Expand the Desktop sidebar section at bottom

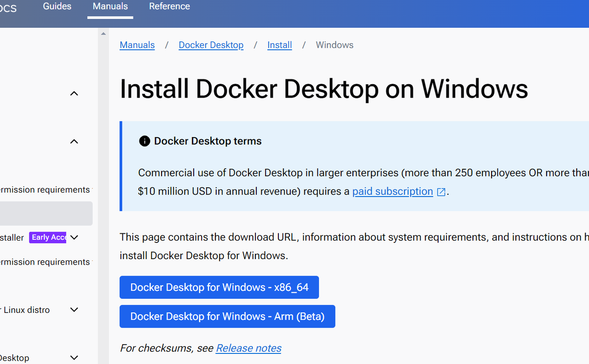74,358
